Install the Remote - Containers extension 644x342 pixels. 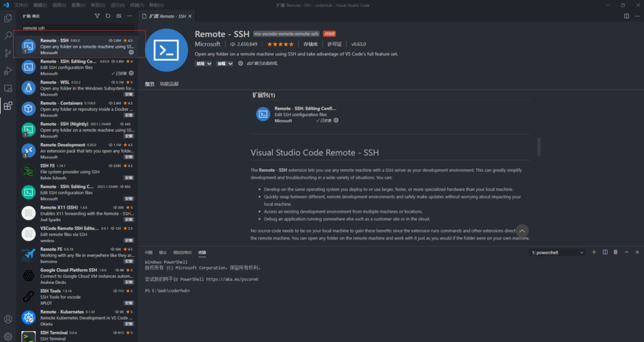[x=129, y=115]
